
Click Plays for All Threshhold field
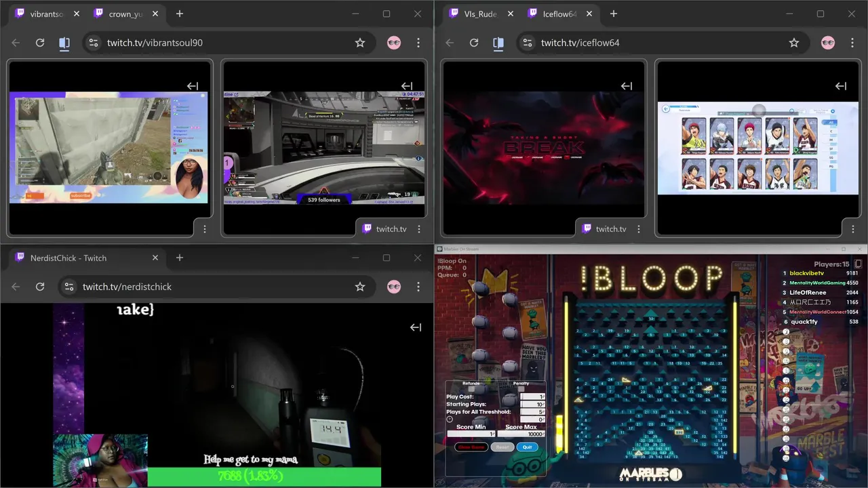(533, 411)
